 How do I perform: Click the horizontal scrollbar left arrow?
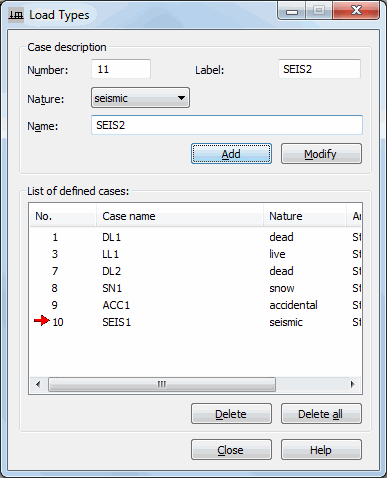pyautogui.click(x=38, y=384)
